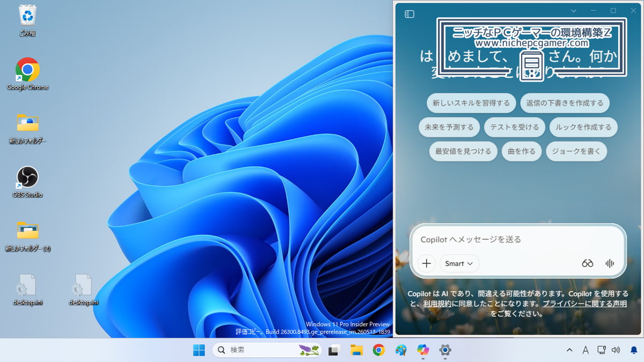Open the 利用規約 link
Image resolution: width=644 pixels, height=362 pixels.
click(x=437, y=304)
